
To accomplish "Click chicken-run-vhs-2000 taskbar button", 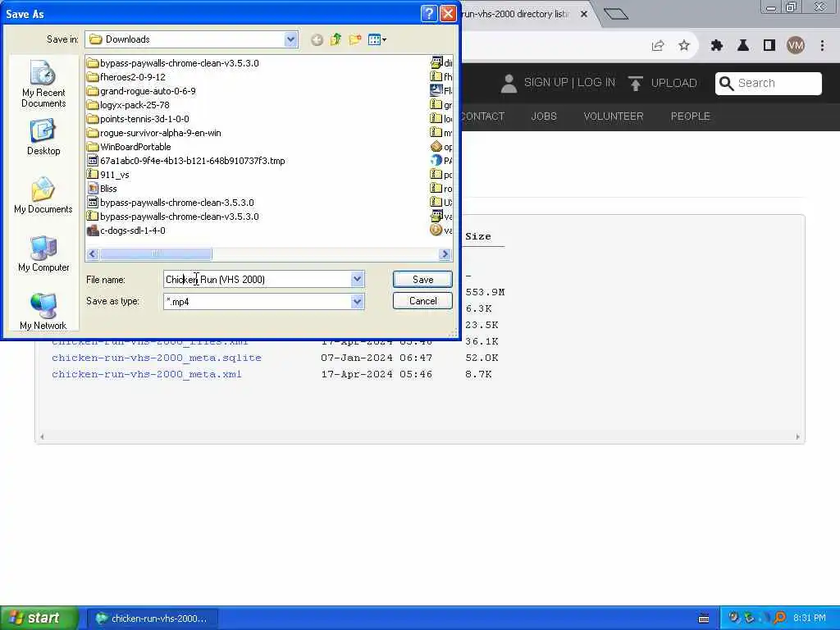I will click(x=152, y=619).
